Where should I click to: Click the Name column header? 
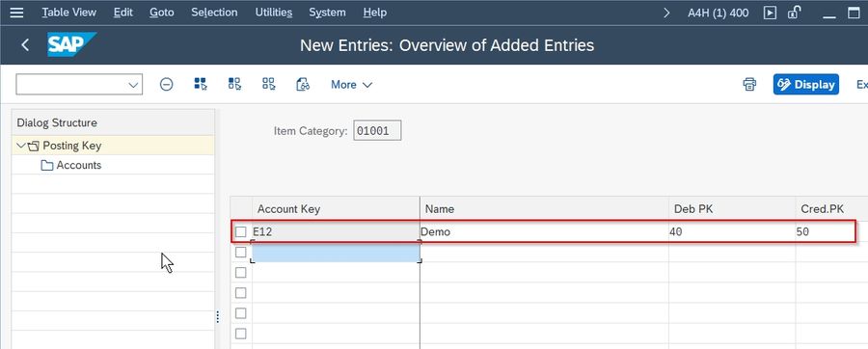click(x=544, y=209)
